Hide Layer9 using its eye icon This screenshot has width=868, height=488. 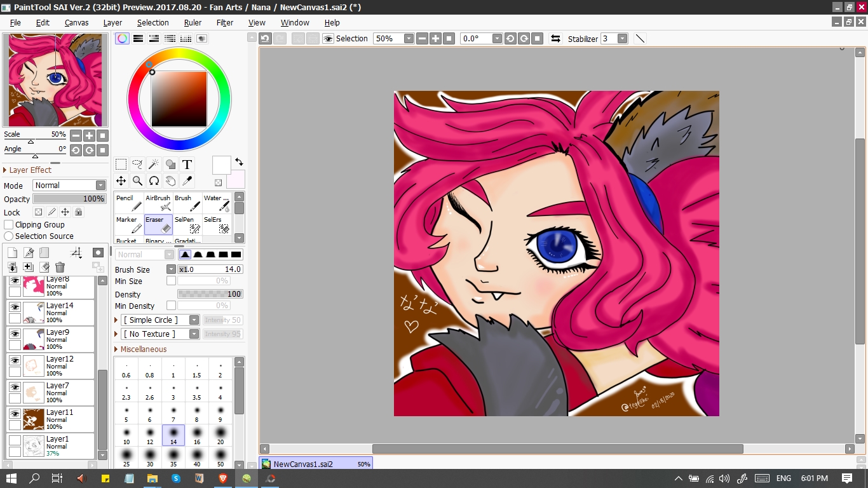(x=15, y=333)
